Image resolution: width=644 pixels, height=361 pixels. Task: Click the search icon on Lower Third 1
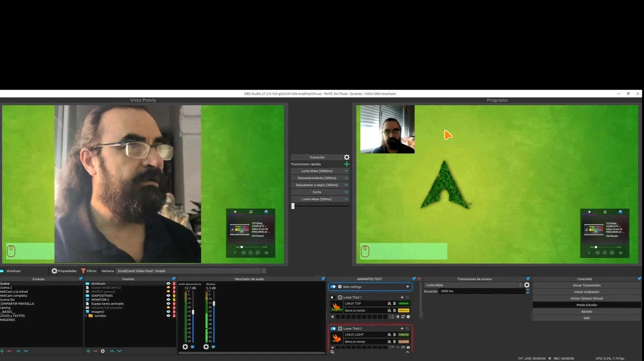407,297
